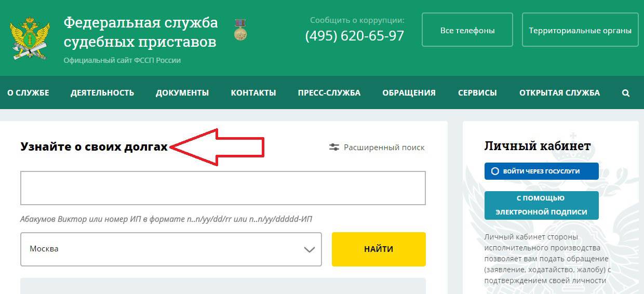Expand the Москва region dropdown arrow

pyautogui.click(x=309, y=249)
